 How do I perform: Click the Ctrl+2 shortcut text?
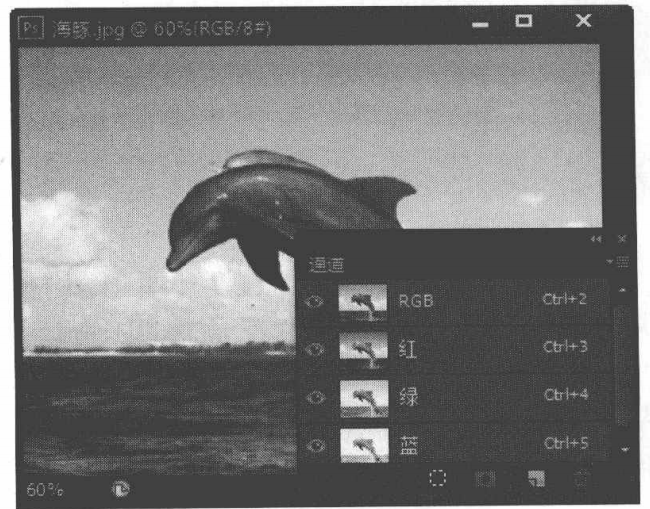(x=565, y=299)
